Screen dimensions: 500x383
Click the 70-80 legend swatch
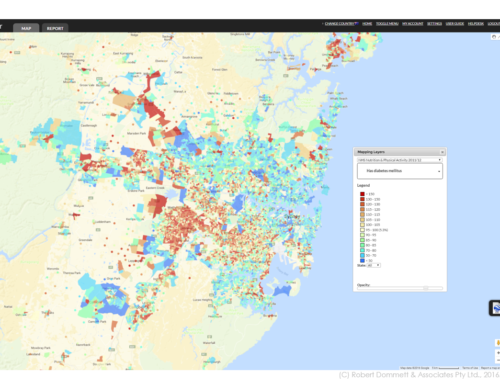pos(362,250)
